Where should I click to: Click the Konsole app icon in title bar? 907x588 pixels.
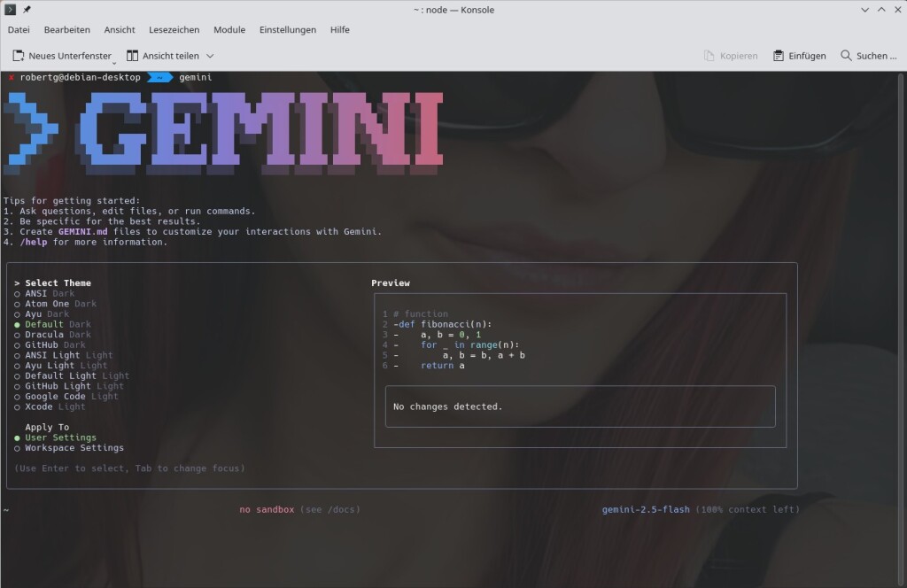click(11, 10)
